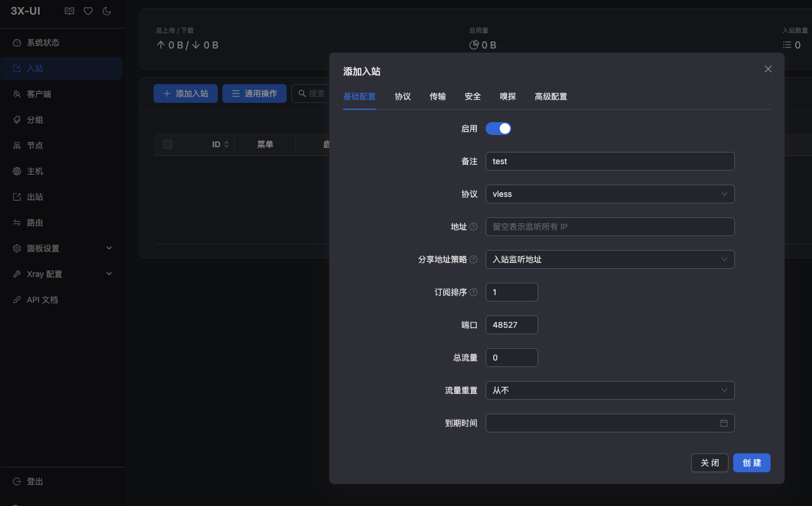Click the 订阅排序 number field
Viewport: 812px width, 506px height.
click(x=512, y=292)
